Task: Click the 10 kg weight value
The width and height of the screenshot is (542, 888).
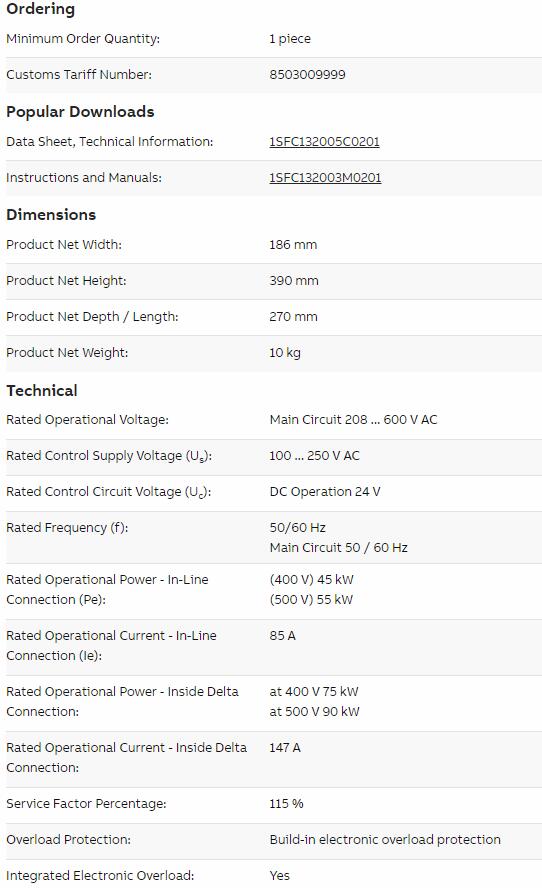Action: coord(285,353)
